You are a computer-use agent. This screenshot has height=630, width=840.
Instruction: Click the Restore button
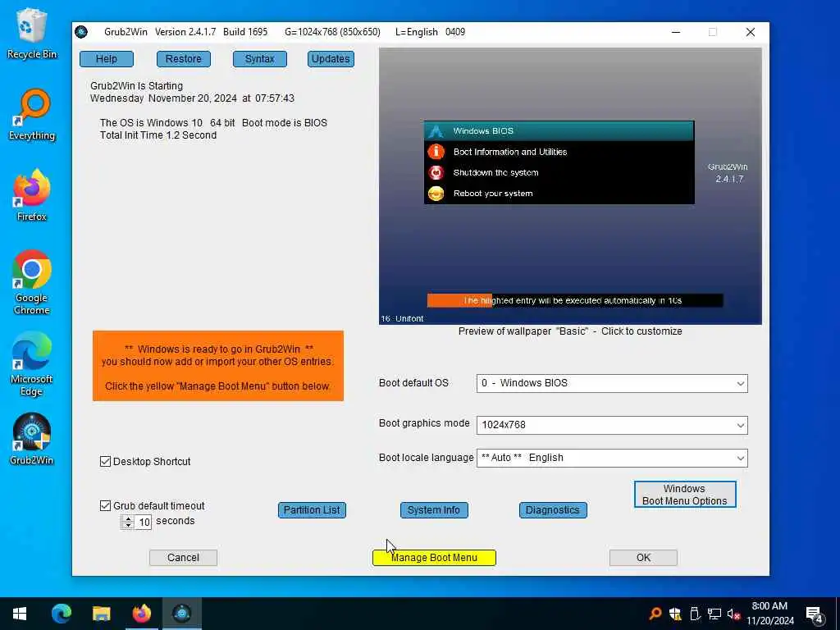click(x=183, y=59)
